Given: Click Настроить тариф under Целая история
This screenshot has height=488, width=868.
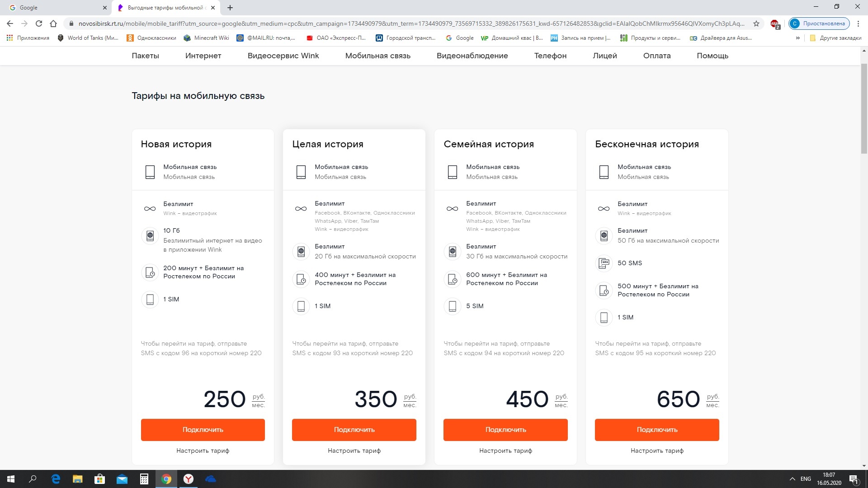Looking at the screenshot, I should [x=354, y=450].
